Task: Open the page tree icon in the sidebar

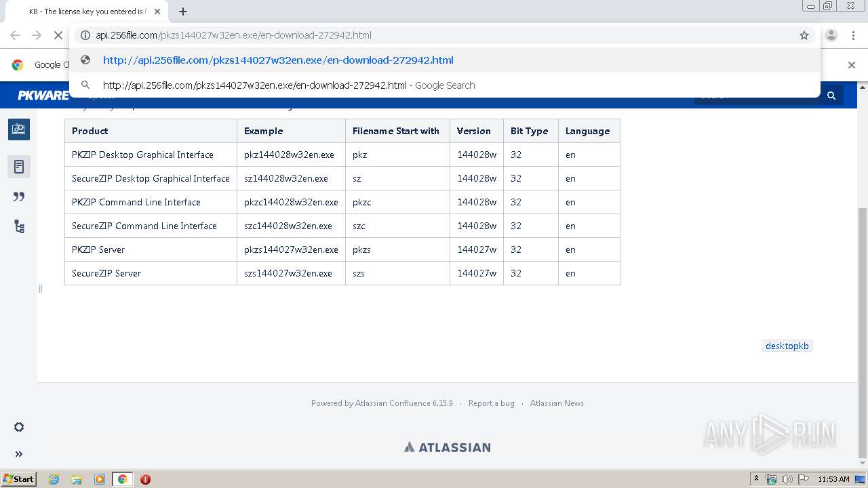Action: [19, 226]
